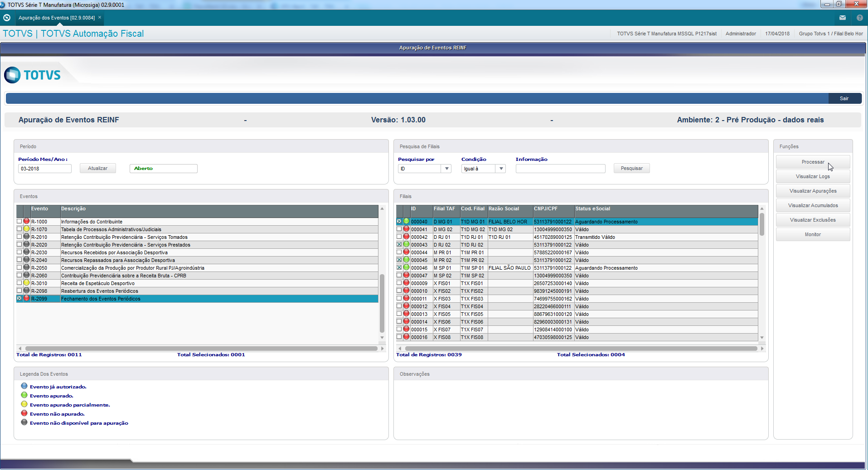868x470 pixels.
Task: Select row 'Retenção Contribuição Previdenciária - Serviços Prestados'
Action: (x=197, y=245)
